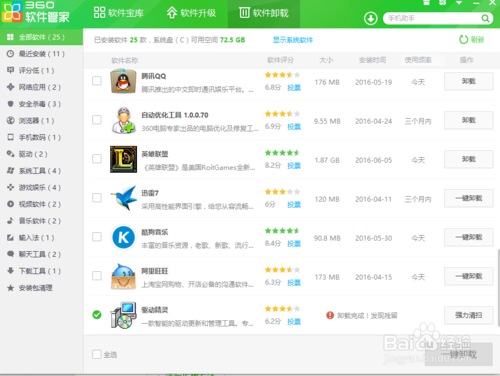Viewport: 500px width, 376px height.
Task: Click the 显示系统软件 link
Action: 293,40
